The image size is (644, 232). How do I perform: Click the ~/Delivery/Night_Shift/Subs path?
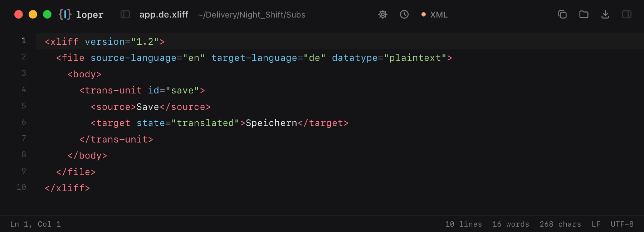(x=252, y=15)
